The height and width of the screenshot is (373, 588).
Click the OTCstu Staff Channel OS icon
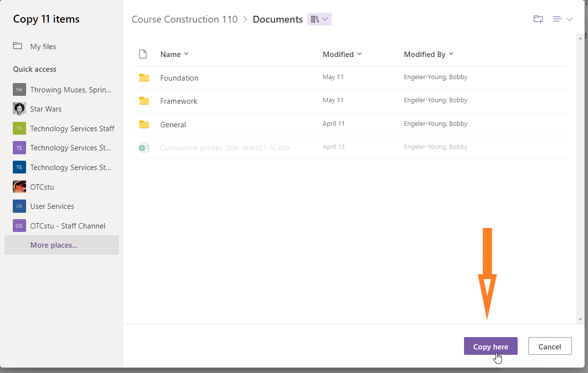click(x=20, y=226)
